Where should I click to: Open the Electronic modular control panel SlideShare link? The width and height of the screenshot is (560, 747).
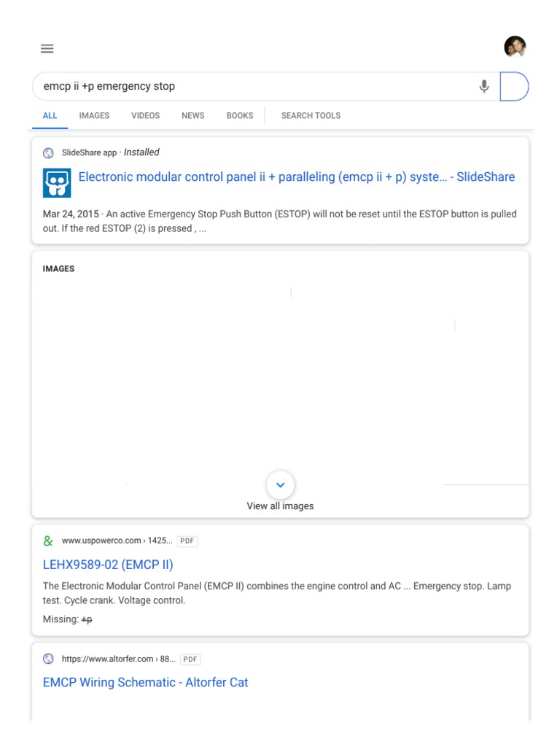click(x=297, y=177)
